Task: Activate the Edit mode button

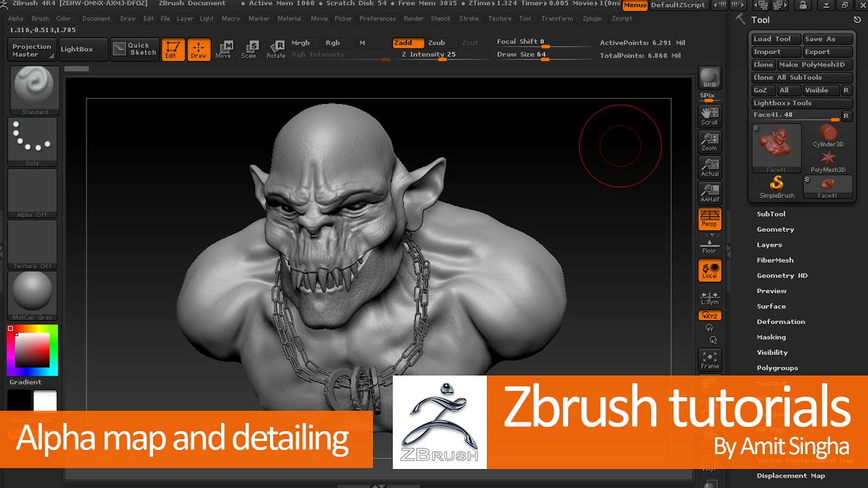Action: coord(172,49)
